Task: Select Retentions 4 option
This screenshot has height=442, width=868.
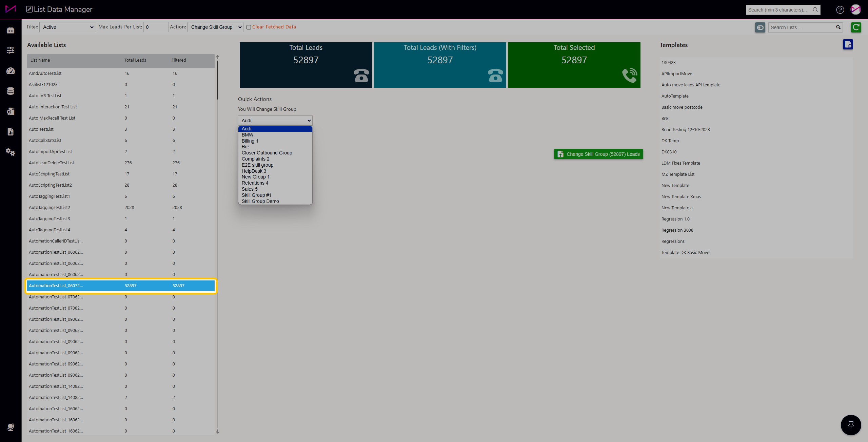Action: click(x=275, y=183)
